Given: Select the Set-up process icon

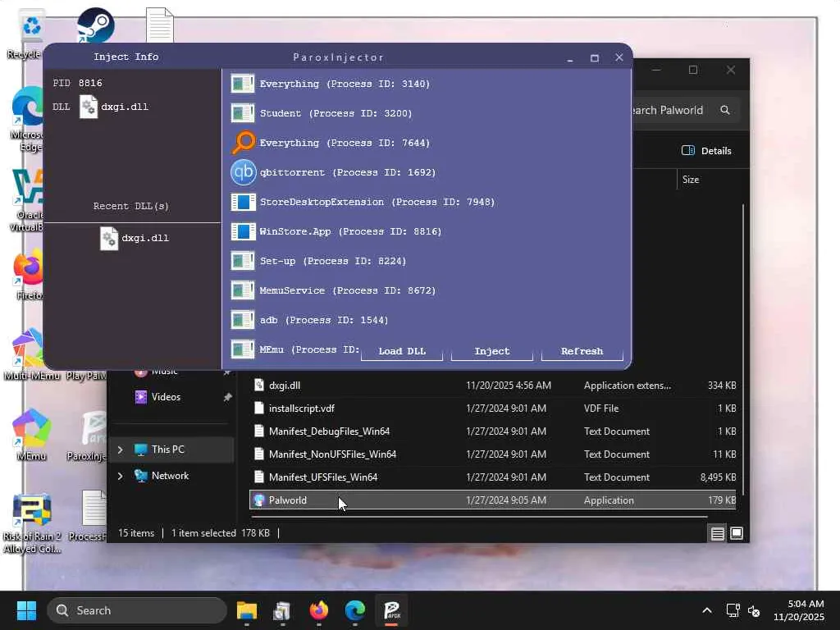Looking at the screenshot, I should [243, 261].
